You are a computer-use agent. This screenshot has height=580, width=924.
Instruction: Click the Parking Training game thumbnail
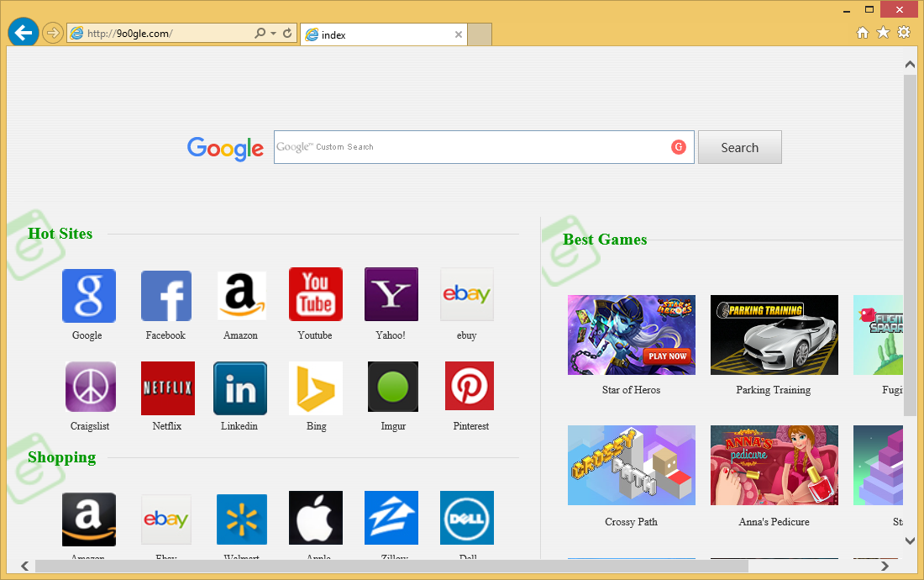(x=774, y=335)
